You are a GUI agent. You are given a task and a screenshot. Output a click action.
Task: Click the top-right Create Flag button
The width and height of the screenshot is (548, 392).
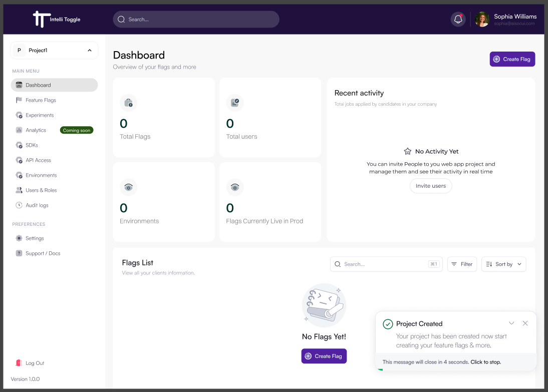[512, 59]
